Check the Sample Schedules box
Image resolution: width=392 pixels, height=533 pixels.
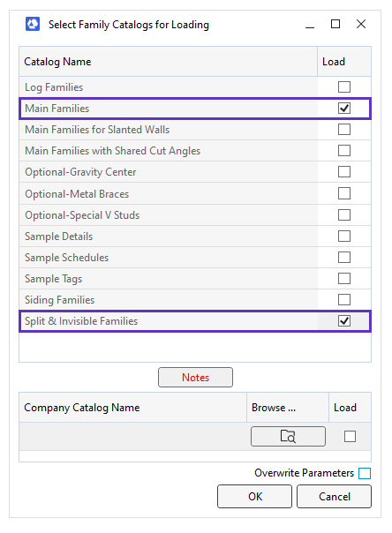click(x=344, y=258)
